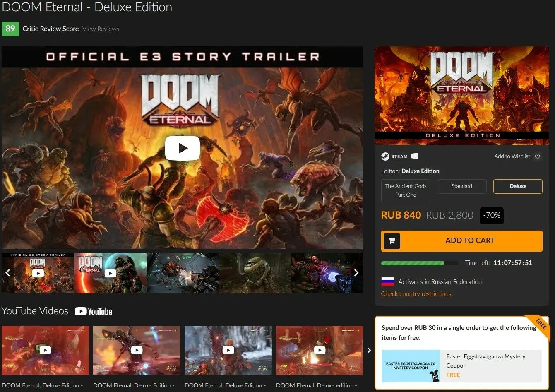Select the Standard edition option
555x392 pixels.
461,186
